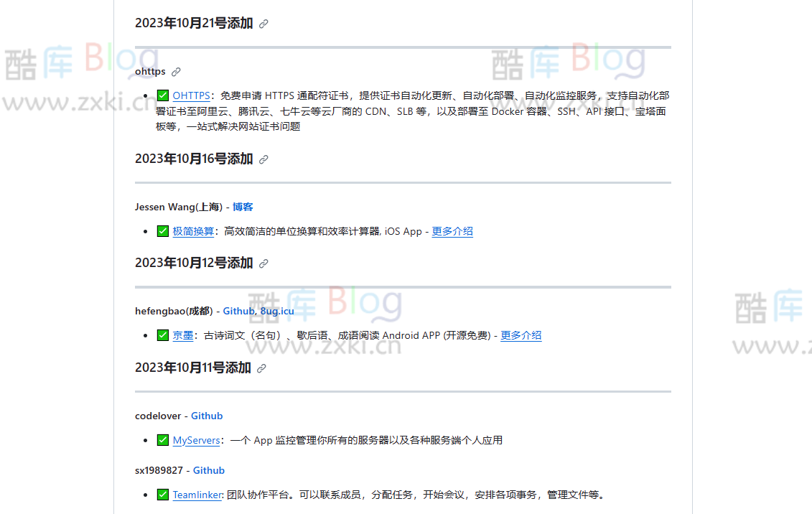Click the checkbox beside 京墨 entry
812x514 pixels.
pyautogui.click(x=163, y=335)
